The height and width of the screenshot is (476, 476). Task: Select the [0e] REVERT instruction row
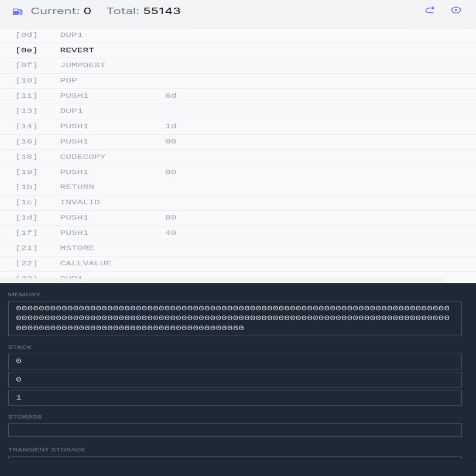238,50
